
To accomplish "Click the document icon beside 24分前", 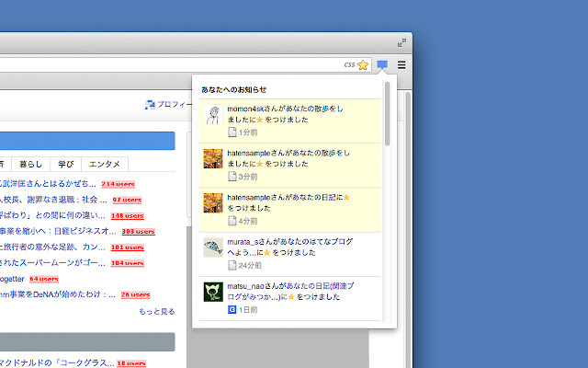I will (x=232, y=266).
